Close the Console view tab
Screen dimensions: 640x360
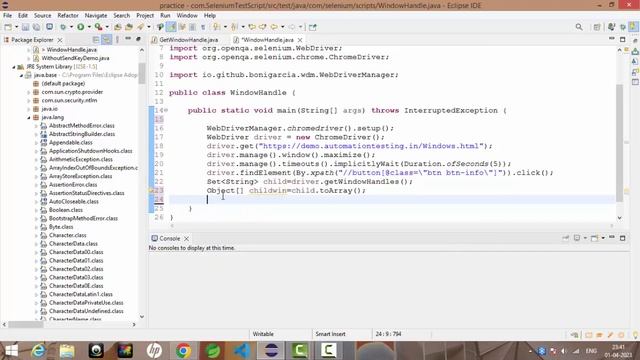(187, 238)
